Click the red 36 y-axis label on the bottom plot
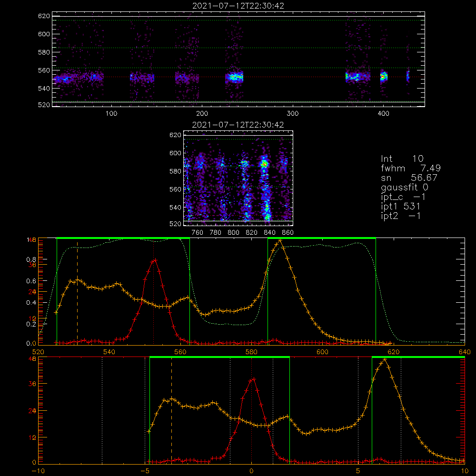The height and width of the screenshot is (476, 476). pyautogui.click(x=32, y=384)
